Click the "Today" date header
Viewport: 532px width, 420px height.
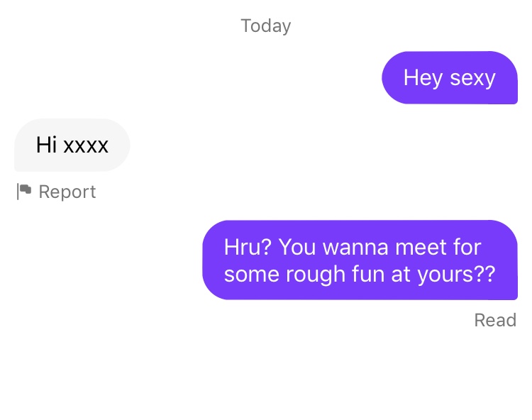click(266, 26)
